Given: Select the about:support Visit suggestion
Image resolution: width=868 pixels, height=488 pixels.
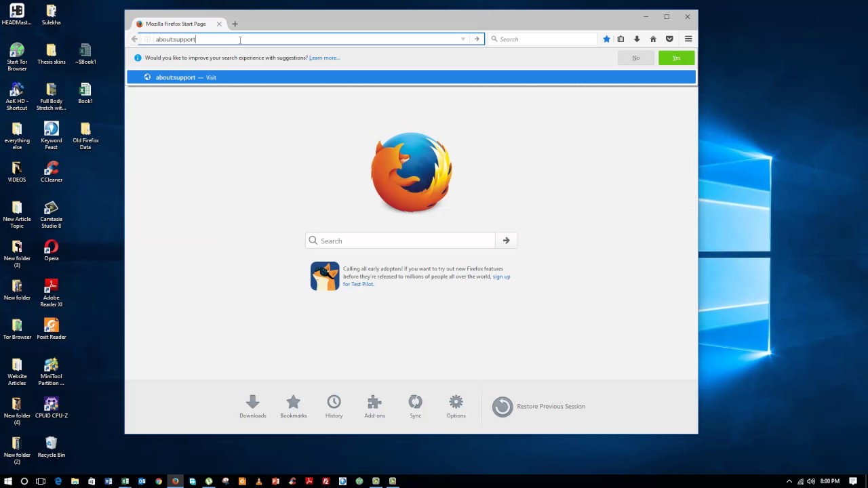Looking at the screenshot, I should pos(411,77).
